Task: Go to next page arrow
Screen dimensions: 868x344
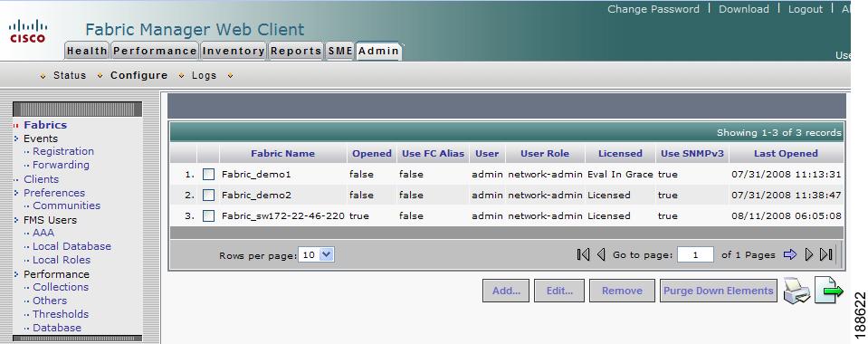Action: (809, 254)
